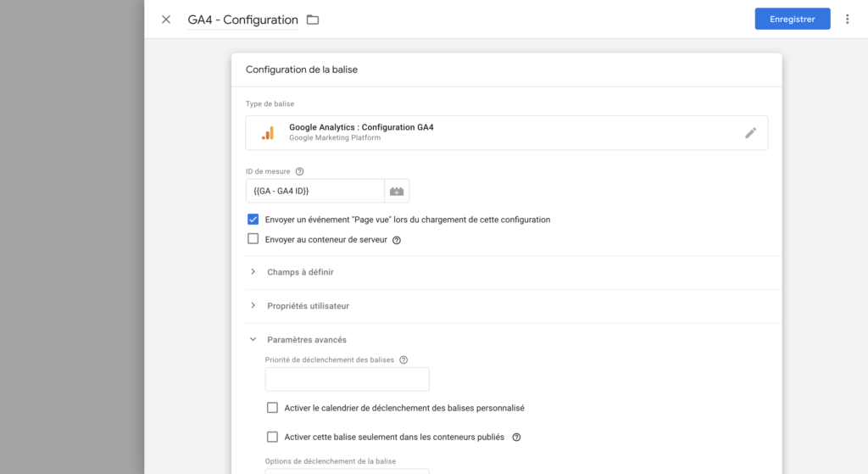The image size is (868, 474).
Task: Click the Priorité de déclenchement des balises input
Action: [x=347, y=379]
